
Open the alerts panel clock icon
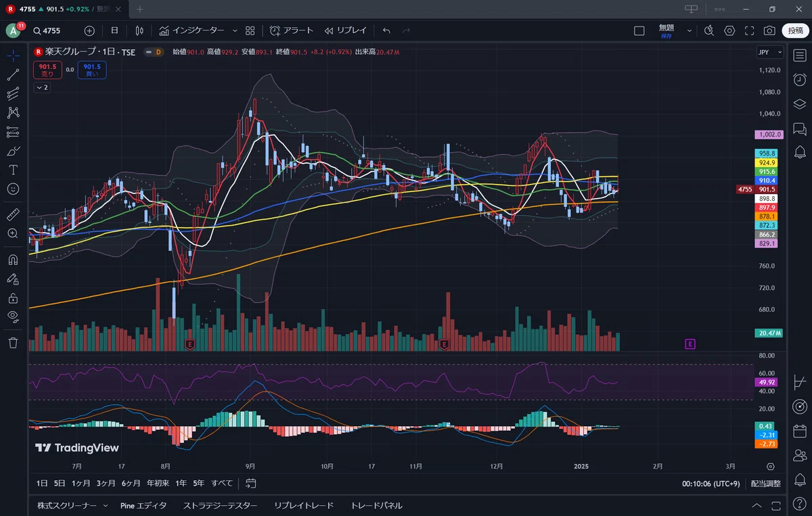[x=799, y=80]
